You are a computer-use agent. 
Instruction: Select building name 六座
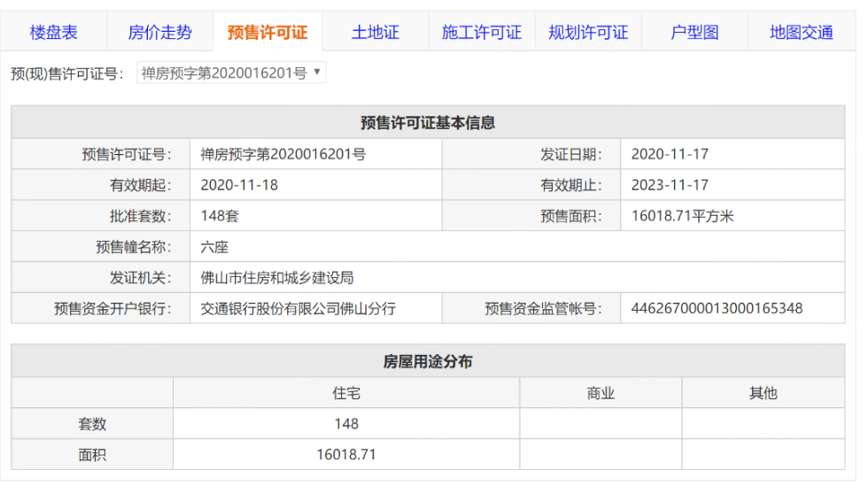pyautogui.click(x=214, y=247)
